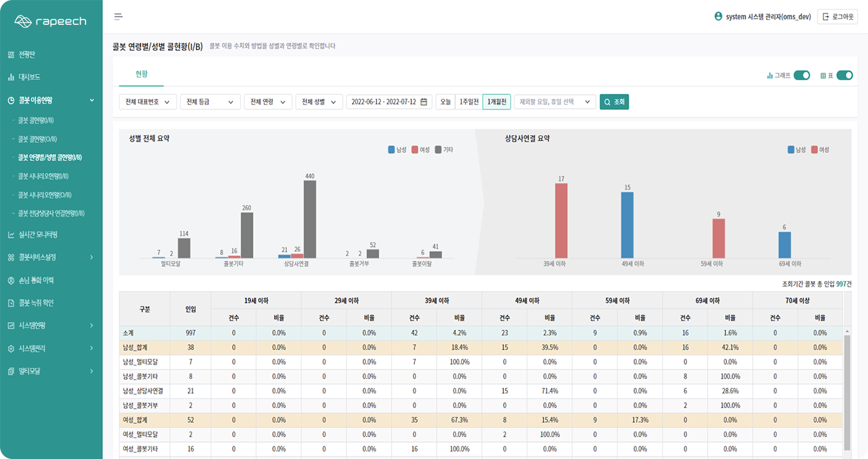Click the red 39세 이하 bar labeled 17
868x459 pixels.
[561, 221]
